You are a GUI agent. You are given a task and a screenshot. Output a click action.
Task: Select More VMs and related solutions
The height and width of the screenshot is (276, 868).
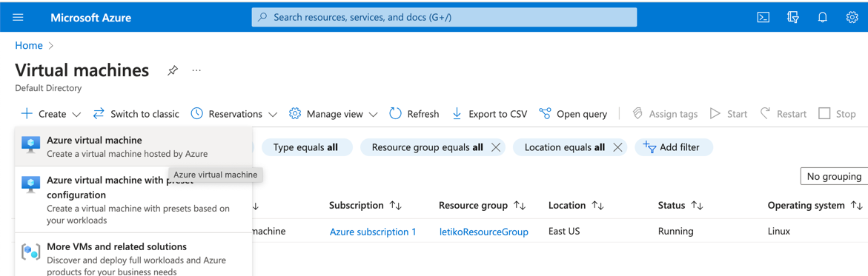coord(133,258)
